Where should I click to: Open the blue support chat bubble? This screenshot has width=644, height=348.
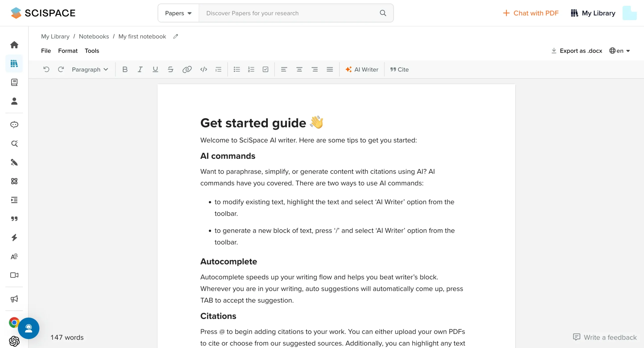(x=28, y=328)
